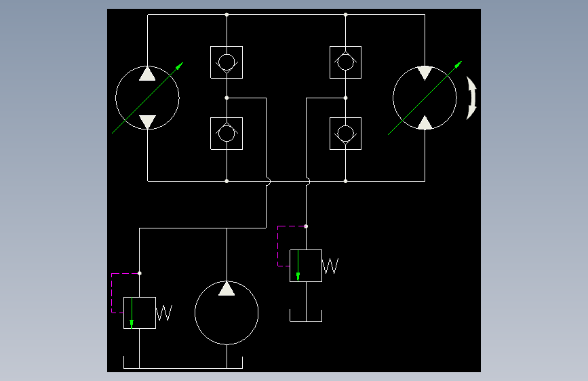Click the junction node above right relief valve

pos(306,226)
